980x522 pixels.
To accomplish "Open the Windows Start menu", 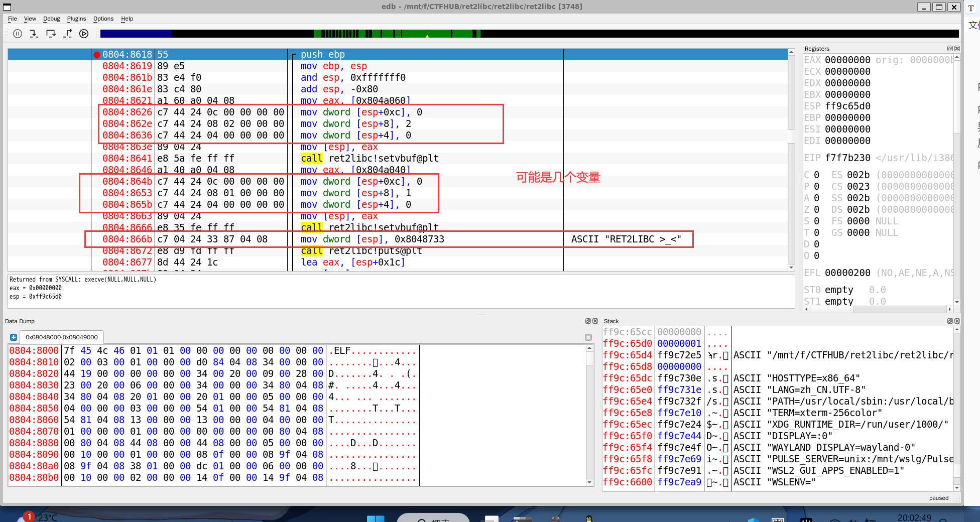I will (376, 518).
